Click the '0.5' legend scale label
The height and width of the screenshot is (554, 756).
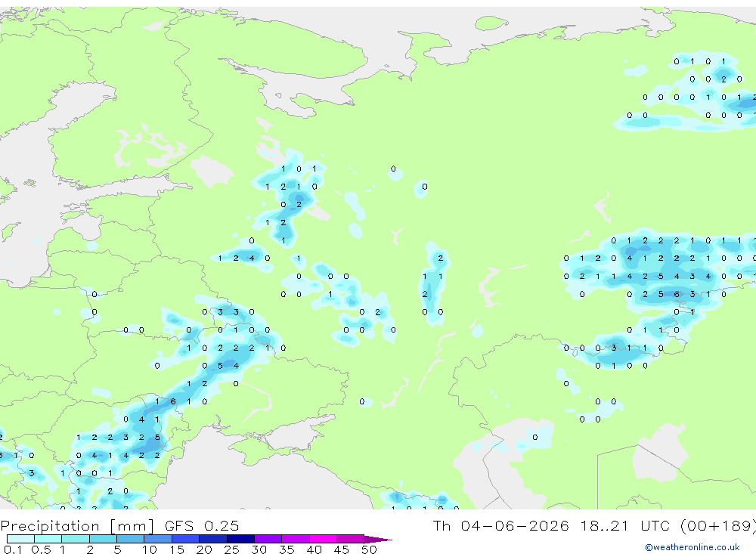pos(41,549)
